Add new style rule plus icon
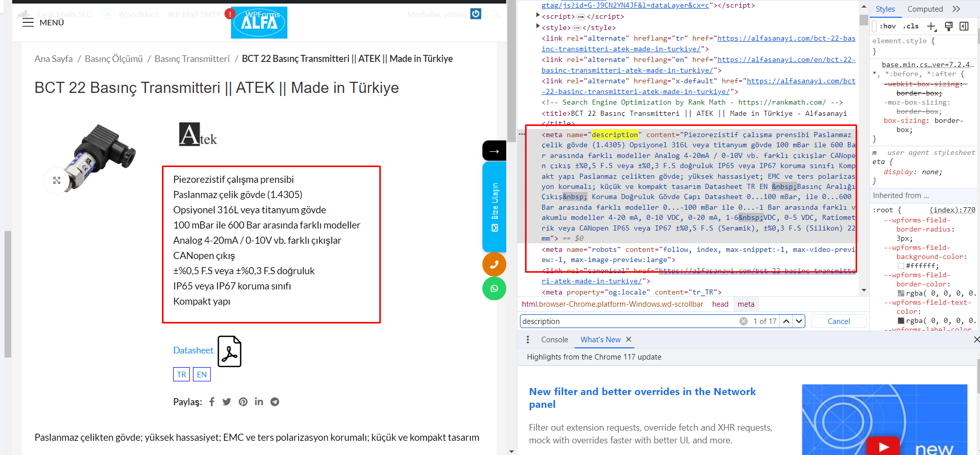 (x=931, y=26)
